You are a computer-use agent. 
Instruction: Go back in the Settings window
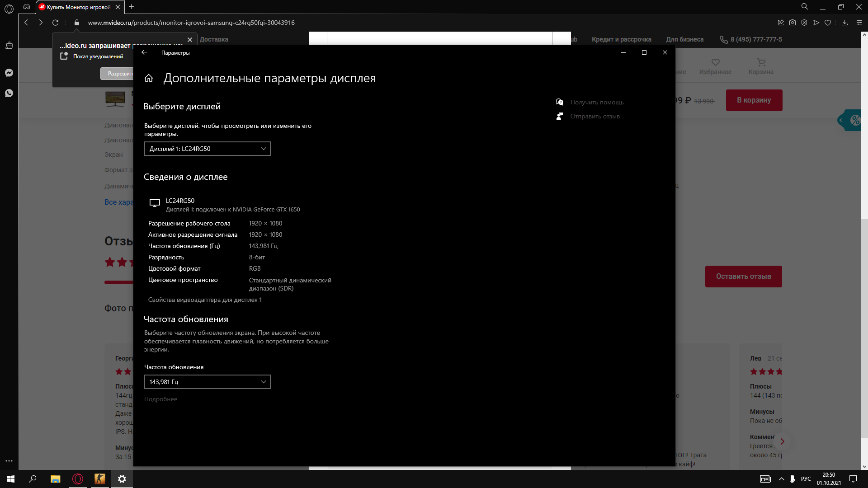coord(144,52)
